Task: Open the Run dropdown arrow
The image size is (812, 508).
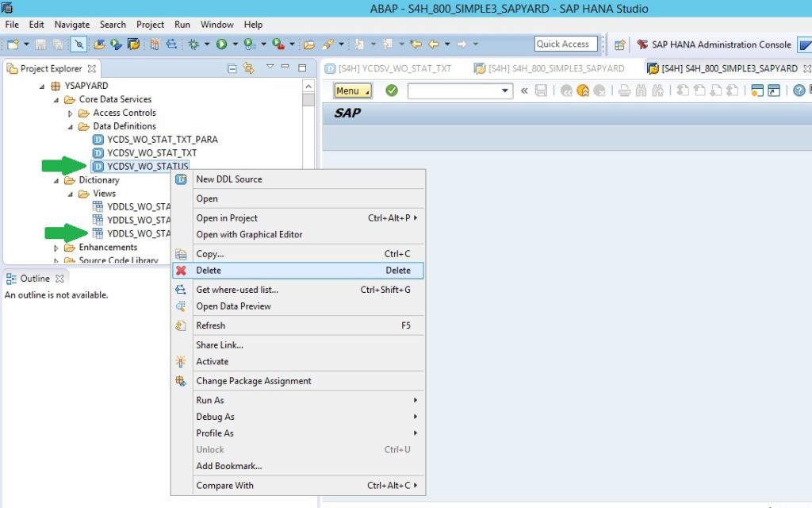Action: click(x=235, y=44)
